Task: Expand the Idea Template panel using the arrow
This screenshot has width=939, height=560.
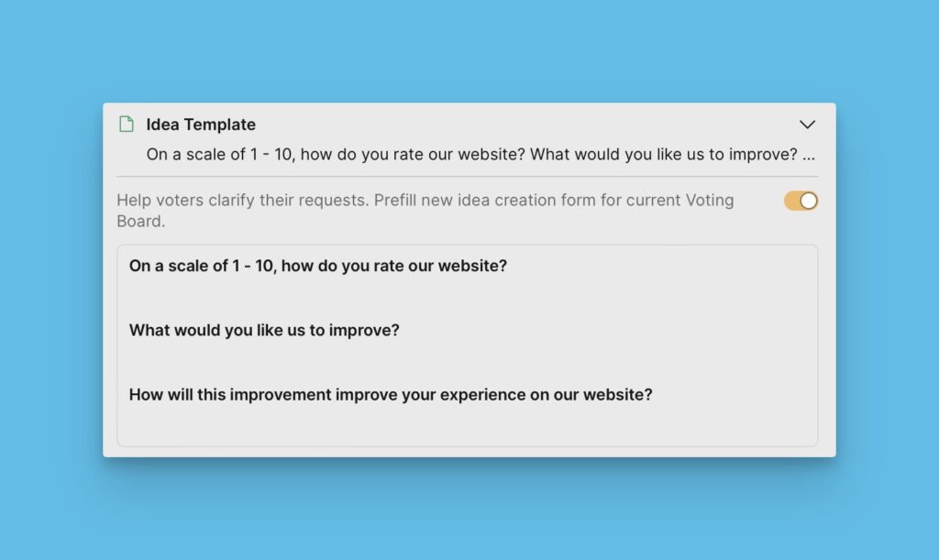Action: tap(808, 124)
